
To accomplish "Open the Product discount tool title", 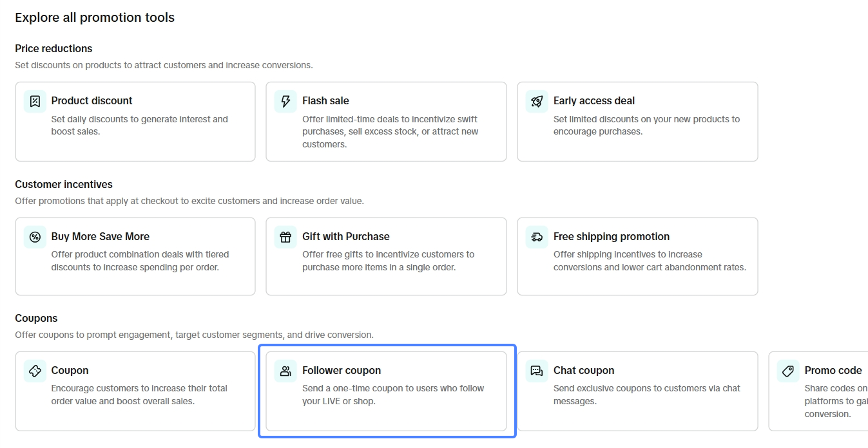I will click(92, 100).
